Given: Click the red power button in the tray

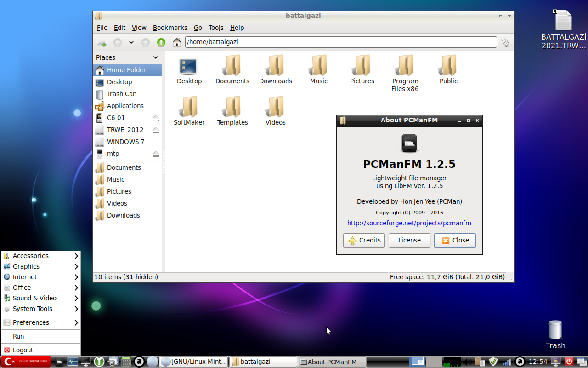Looking at the screenshot, I should [569, 362].
